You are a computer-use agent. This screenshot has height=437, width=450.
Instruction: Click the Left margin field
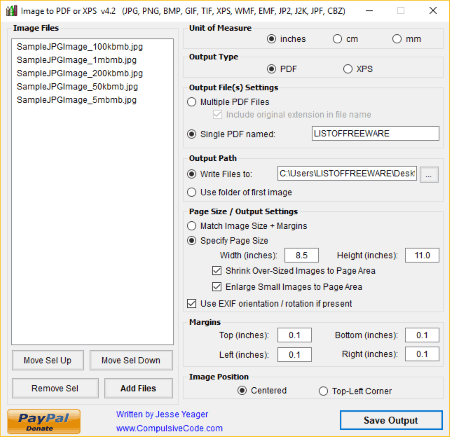coord(294,354)
